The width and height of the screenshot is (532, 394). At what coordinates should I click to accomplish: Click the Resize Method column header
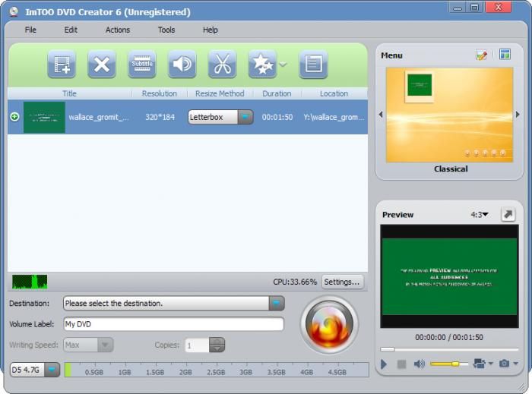tap(220, 93)
